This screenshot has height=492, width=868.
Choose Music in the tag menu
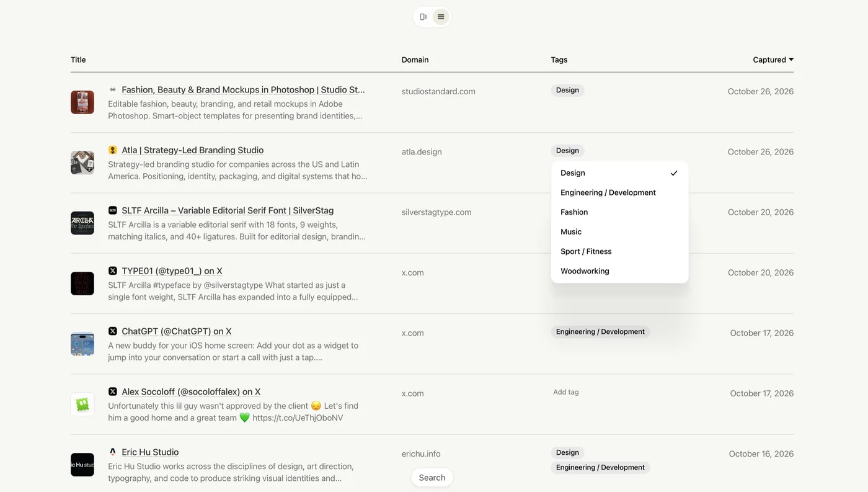pyautogui.click(x=619, y=232)
